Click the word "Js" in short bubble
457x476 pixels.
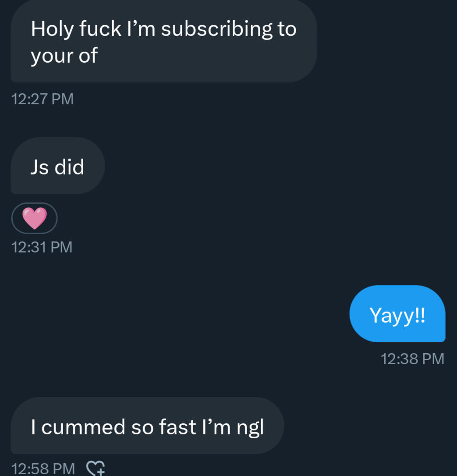[x=39, y=167]
